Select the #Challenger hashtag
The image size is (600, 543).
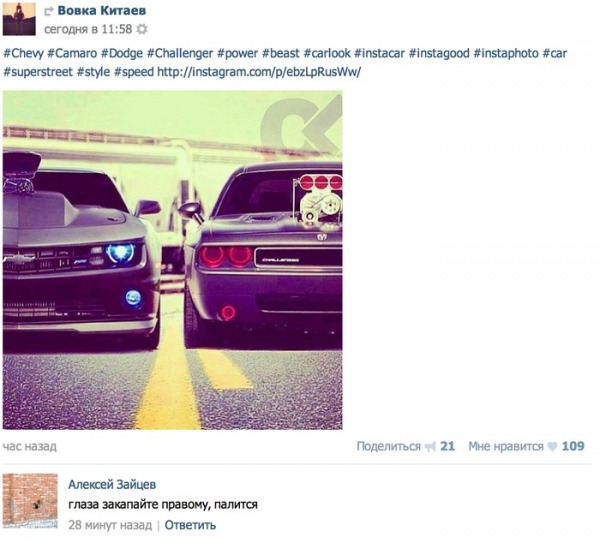(180, 53)
